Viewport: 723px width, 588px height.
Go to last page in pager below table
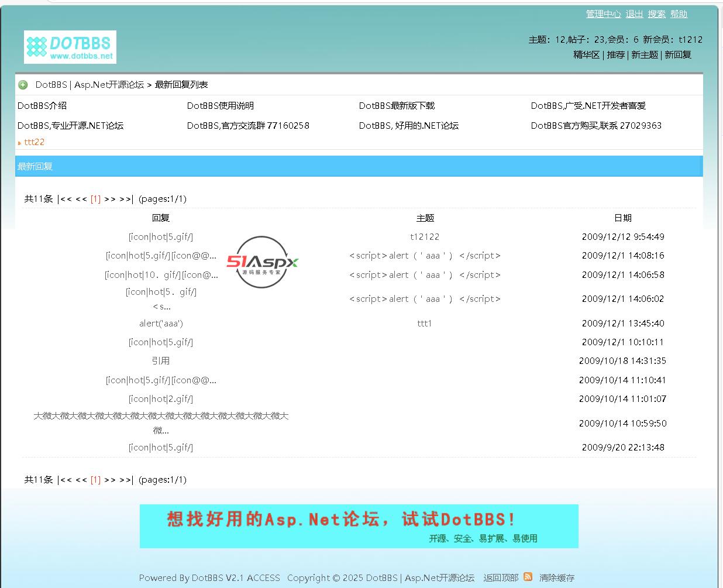pos(127,480)
